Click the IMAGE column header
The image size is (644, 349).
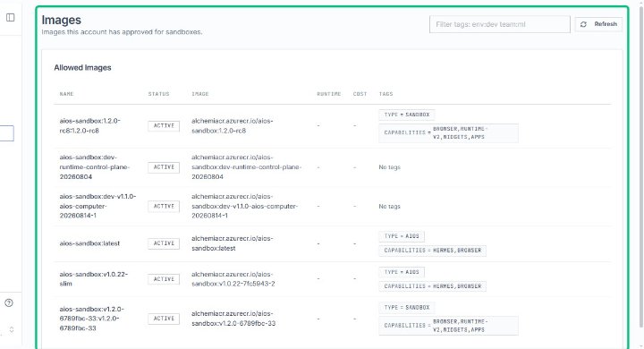click(x=200, y=94)
